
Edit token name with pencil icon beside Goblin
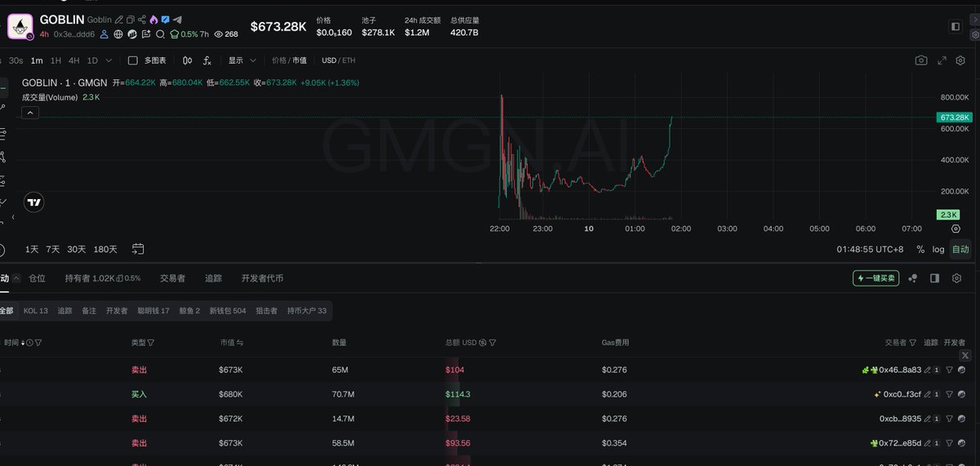coord(118,20)
